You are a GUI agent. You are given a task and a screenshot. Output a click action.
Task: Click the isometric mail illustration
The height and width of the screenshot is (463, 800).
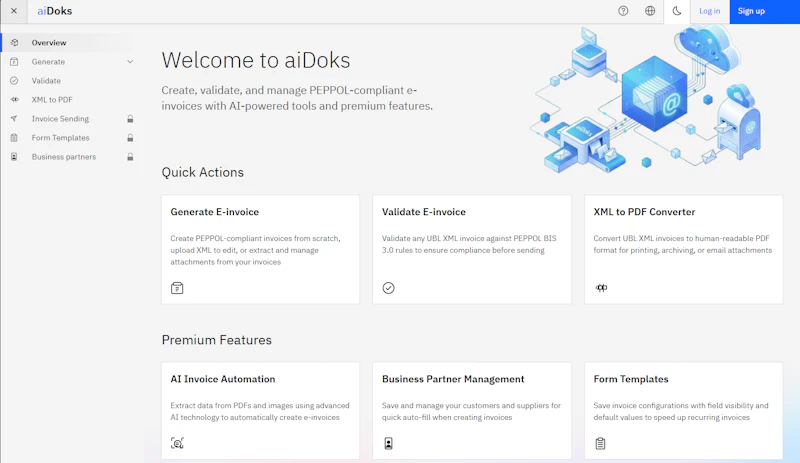(x=643, y=98)
